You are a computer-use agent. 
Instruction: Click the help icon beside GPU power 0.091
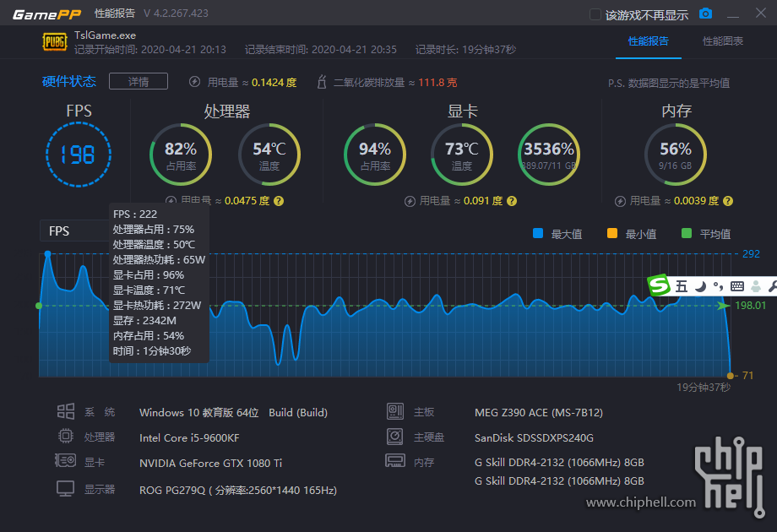512,201
